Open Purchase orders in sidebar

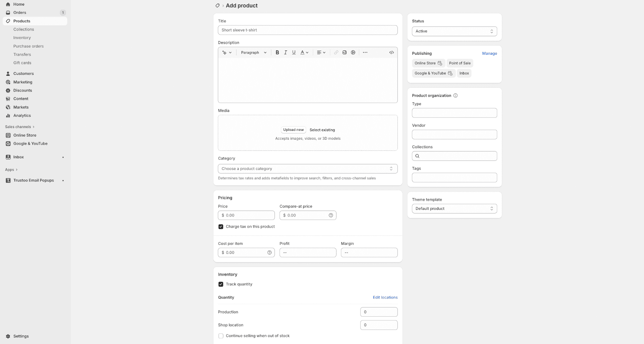(x=29, y=46)
